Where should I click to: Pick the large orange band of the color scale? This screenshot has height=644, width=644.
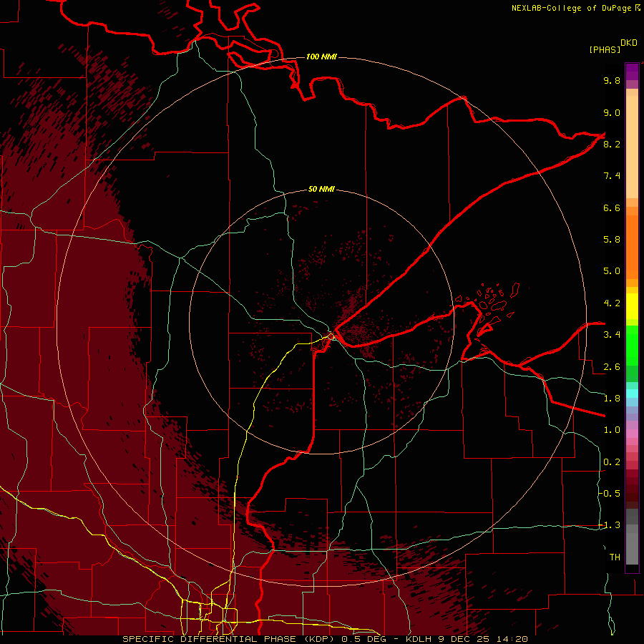[x=632, y=247]
